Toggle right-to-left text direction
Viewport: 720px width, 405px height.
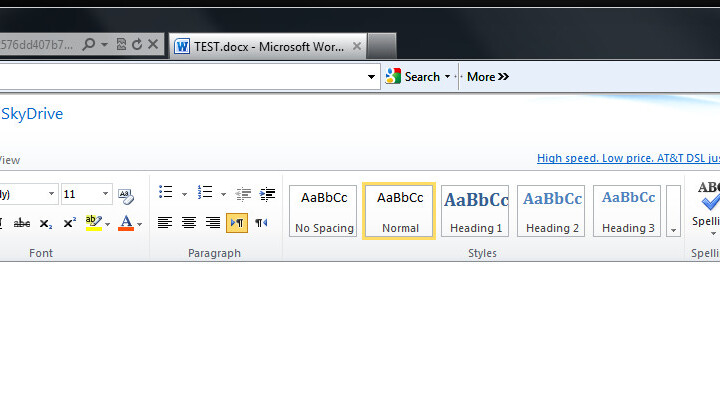(261, 222)
